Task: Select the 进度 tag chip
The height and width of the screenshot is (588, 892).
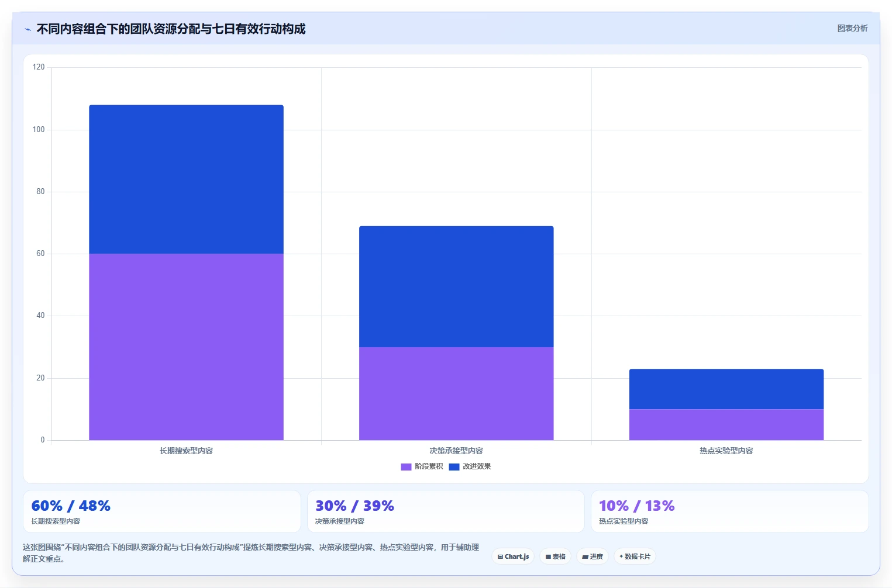Action: tap(593, 556)
